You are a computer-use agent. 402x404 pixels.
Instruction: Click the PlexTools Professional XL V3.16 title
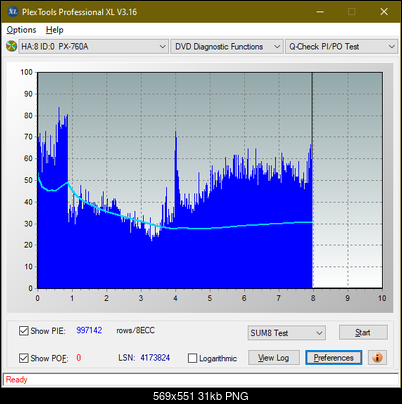click(79, 12)
